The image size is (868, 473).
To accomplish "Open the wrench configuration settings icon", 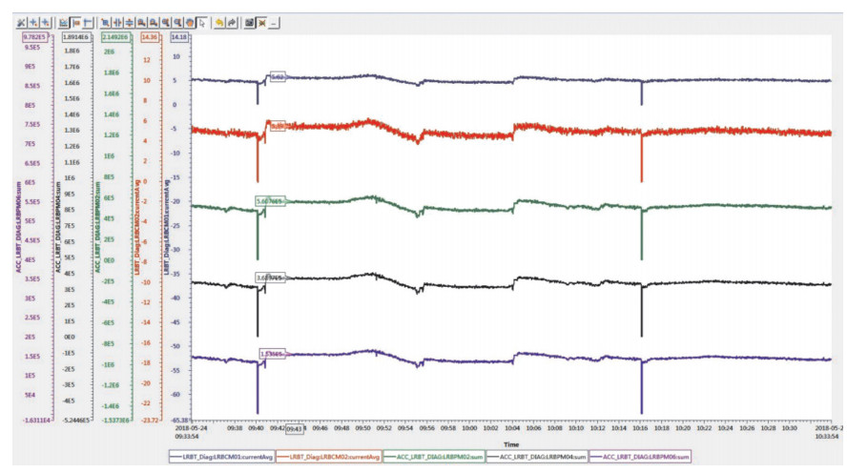I will [23, 21].
